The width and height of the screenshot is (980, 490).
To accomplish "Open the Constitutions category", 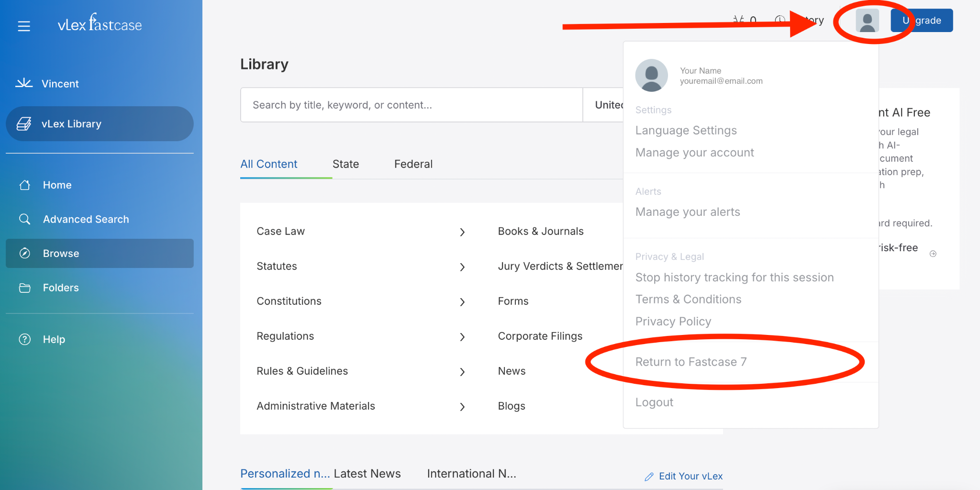I will 289,301.
